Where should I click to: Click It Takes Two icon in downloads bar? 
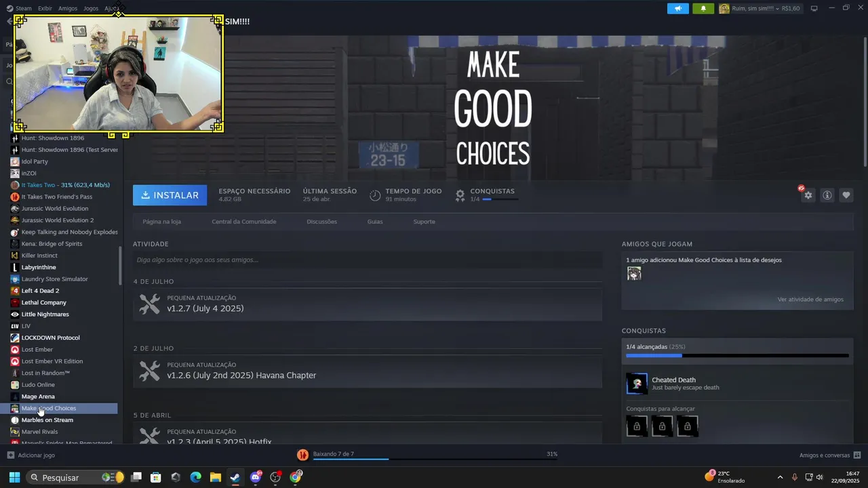point(302,454)
